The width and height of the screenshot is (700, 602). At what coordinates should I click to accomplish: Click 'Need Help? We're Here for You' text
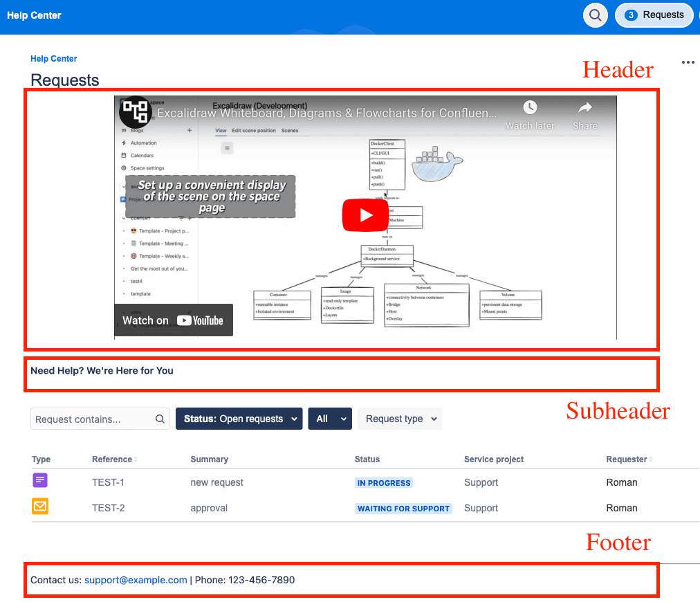click(x=102, y=371)
